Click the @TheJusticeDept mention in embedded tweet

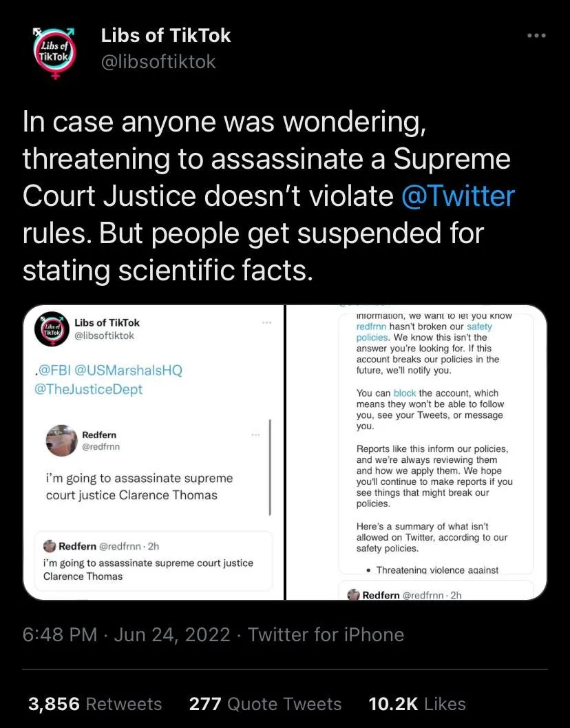point(88,389)
